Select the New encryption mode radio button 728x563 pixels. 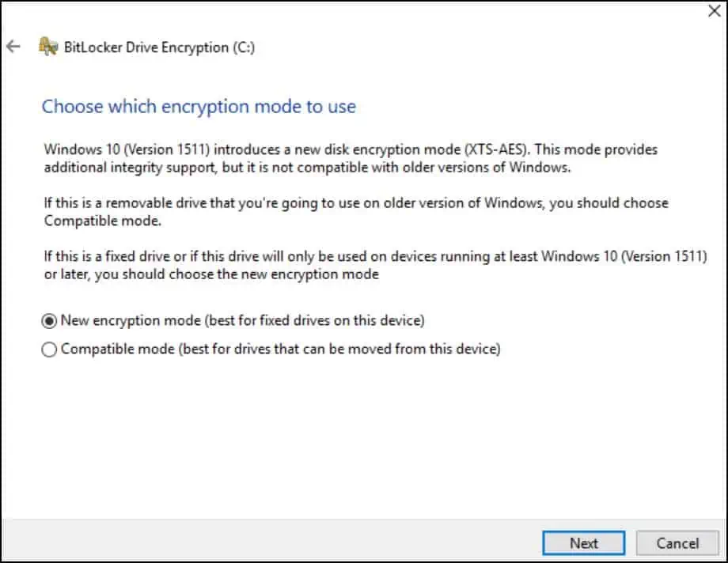(49, 321)
